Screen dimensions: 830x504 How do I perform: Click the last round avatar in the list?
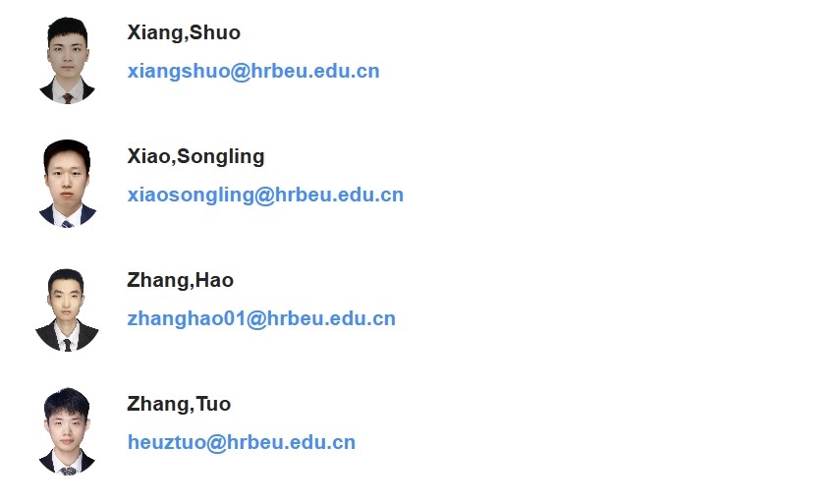coord(67,432)
